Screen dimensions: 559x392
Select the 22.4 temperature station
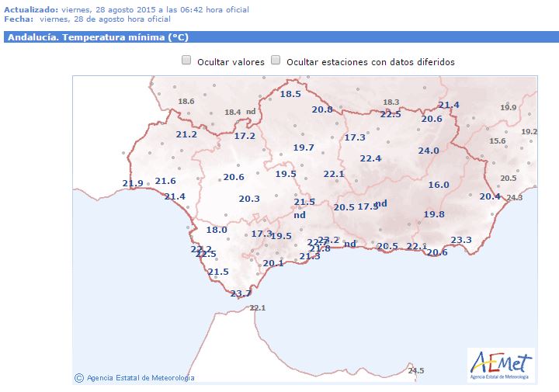click(x=370, y=158)
